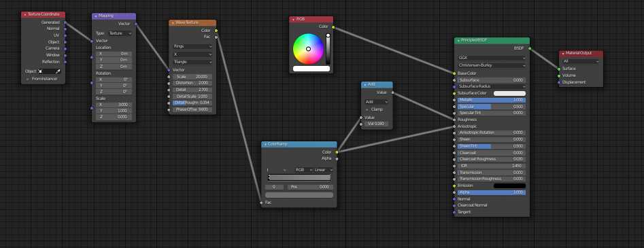This screenshot has width=644, height=248.
Task: Open the ColorRamp RGB color mode dropdown
Action: (303, 170)
